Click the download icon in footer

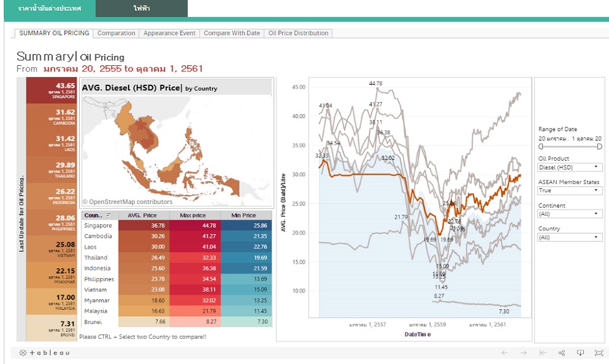pyautogui.click(x=580, y=353)
